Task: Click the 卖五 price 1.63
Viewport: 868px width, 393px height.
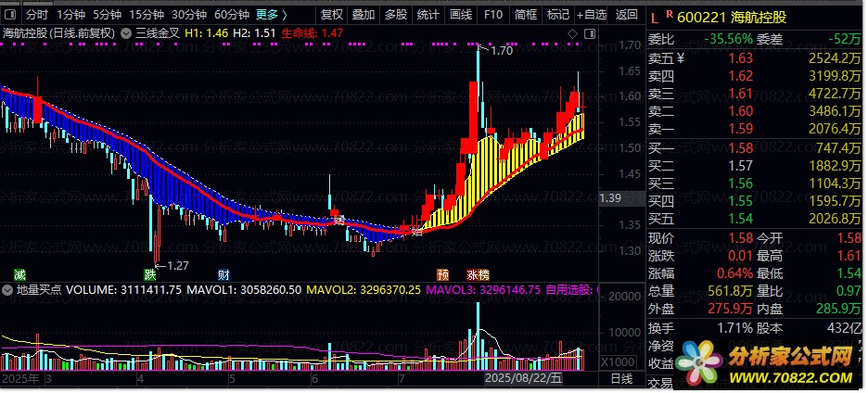Action: 741,58
